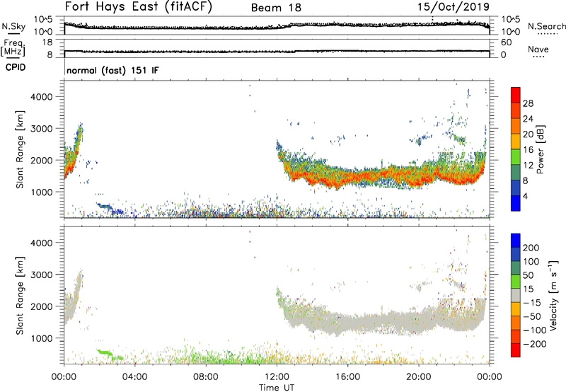
Task: Select the "normal (fast) 151 IF" mode text
Action: pyautogui.click(x=112, y=70)
